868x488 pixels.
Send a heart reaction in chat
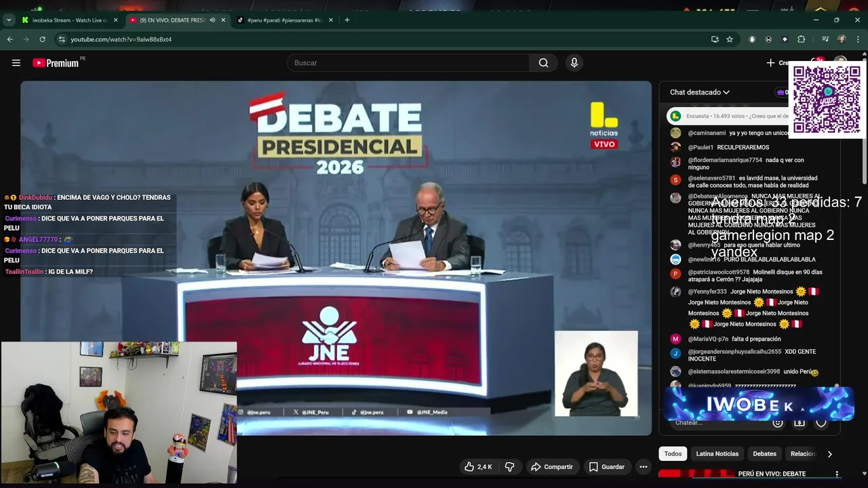pyautogui.click(x=821, y=422)
